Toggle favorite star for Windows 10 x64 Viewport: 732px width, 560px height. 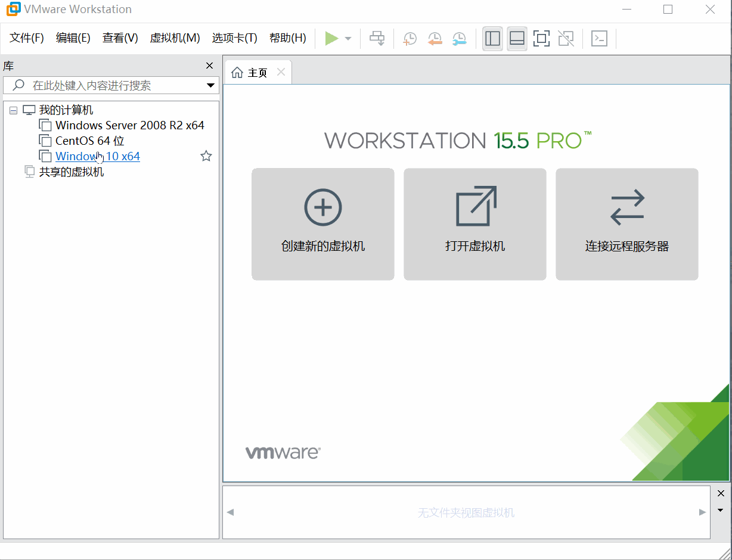206,156
